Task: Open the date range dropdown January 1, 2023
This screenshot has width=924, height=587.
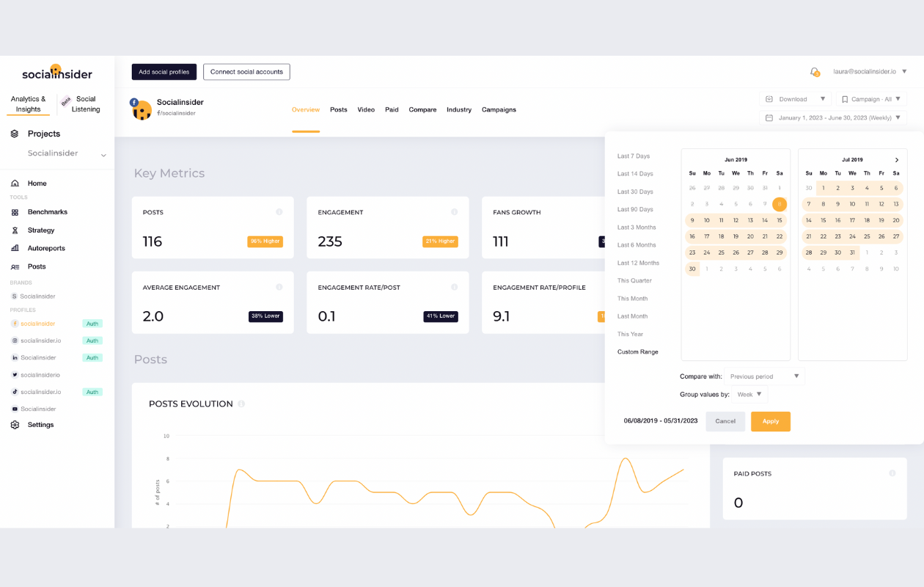Action: tap(833, 117)
